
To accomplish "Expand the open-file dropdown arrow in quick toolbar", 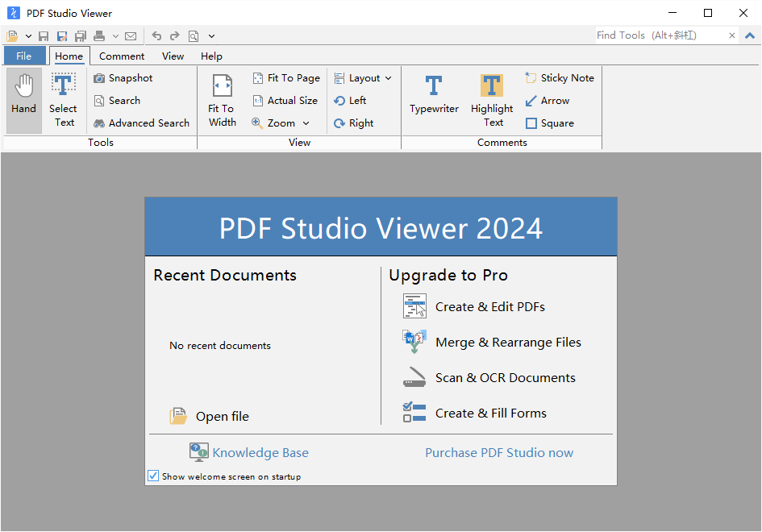I will (x=28, y=36).
